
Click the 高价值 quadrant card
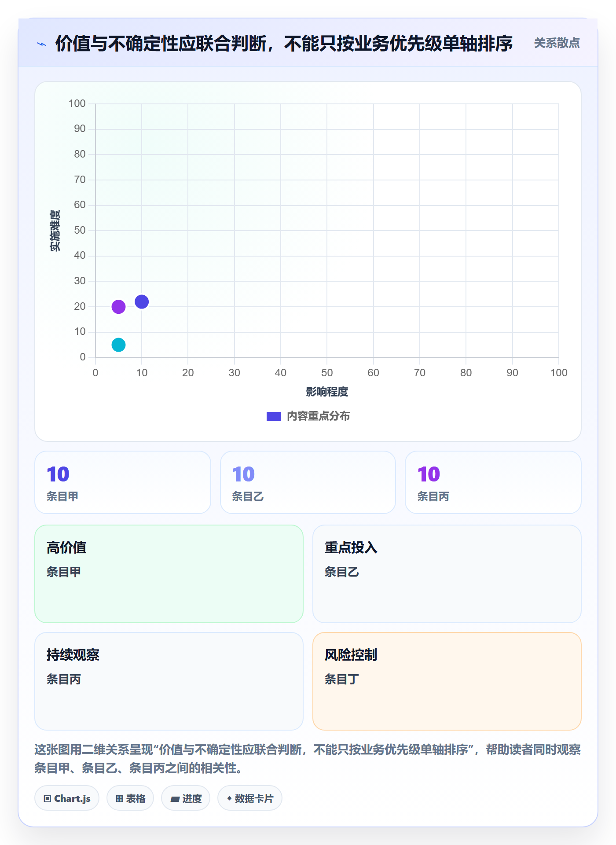pos(169,574)
